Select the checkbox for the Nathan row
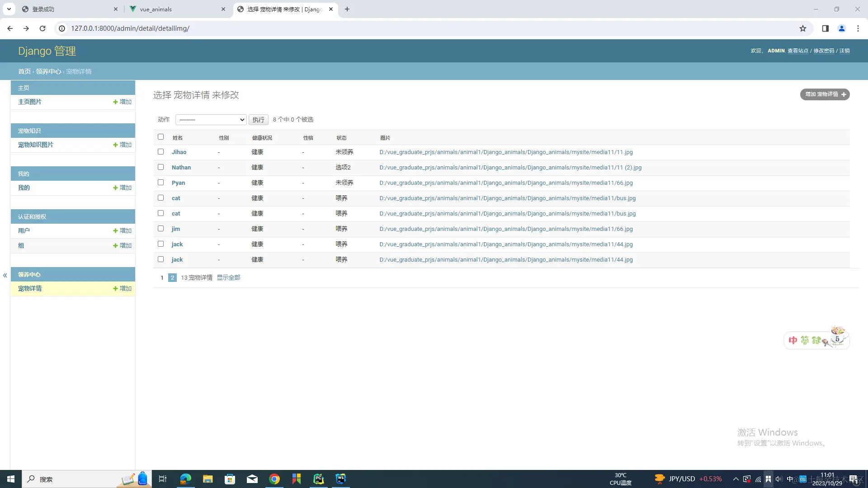The height and width of the screenshot is (488, 868). (160, 167)
